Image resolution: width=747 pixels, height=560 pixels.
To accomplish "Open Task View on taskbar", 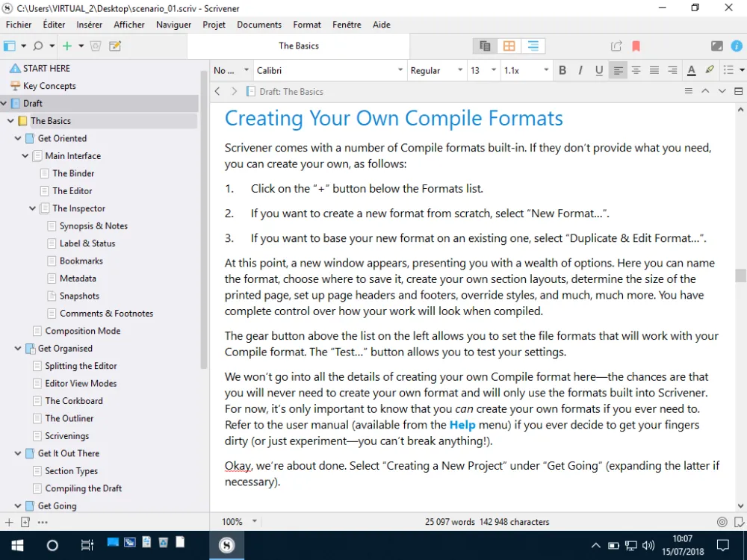I will coord(87,545).
